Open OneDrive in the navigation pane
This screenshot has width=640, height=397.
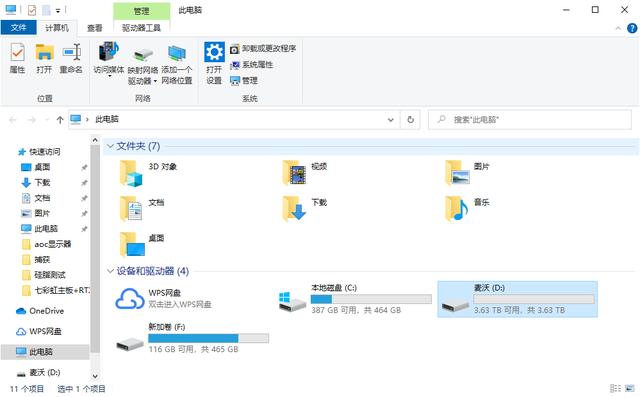point(40,311)
